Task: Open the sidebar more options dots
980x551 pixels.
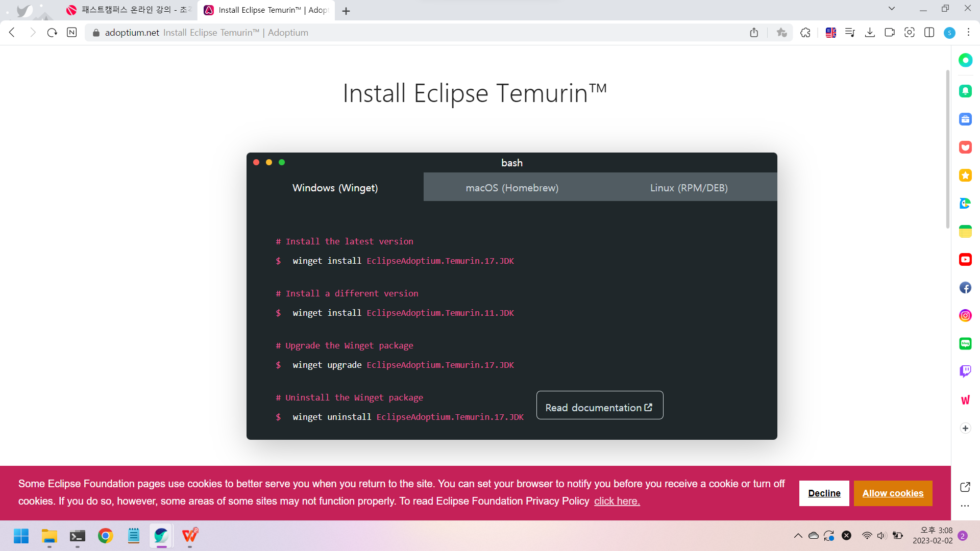Action: click(965, 506)
